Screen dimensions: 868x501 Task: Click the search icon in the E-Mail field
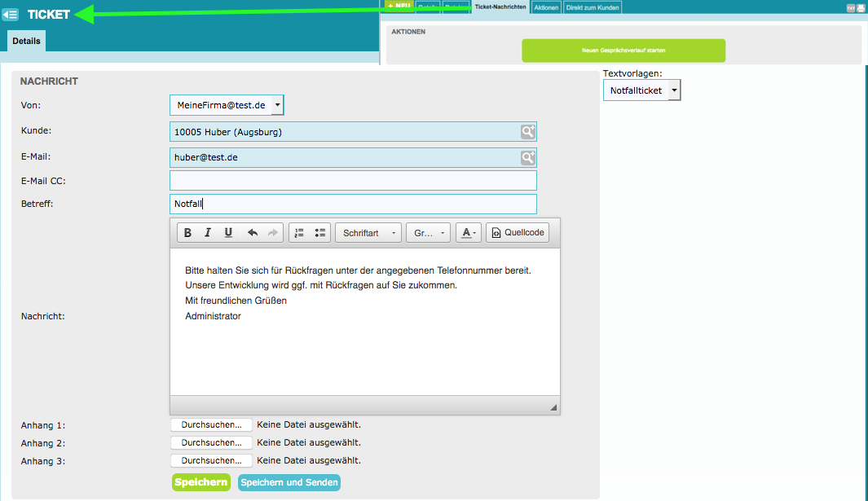pos(528,158)
